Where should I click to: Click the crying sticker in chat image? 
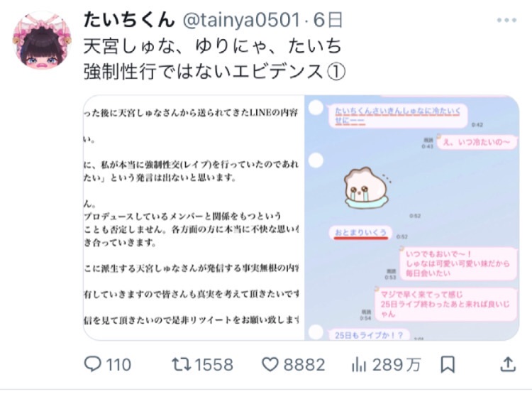367,187
